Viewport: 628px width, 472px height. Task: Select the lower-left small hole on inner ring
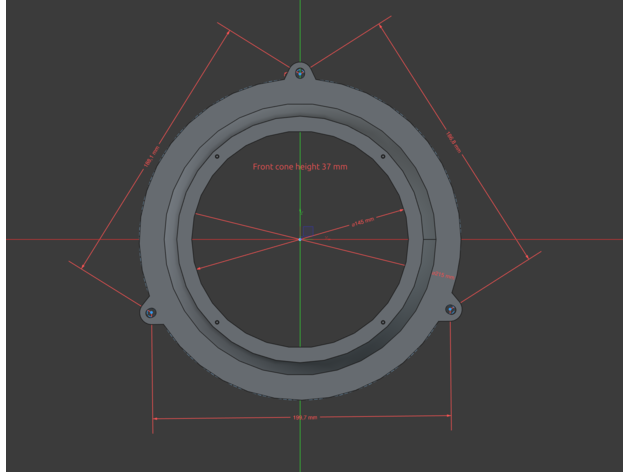tap(217, 322)
